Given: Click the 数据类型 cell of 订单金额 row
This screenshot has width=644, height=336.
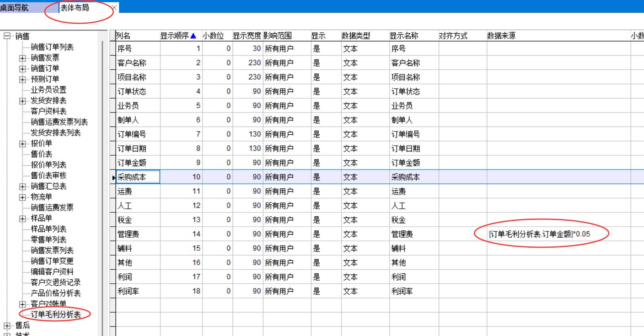Looking at the screenshot, I should pos(365,163).
